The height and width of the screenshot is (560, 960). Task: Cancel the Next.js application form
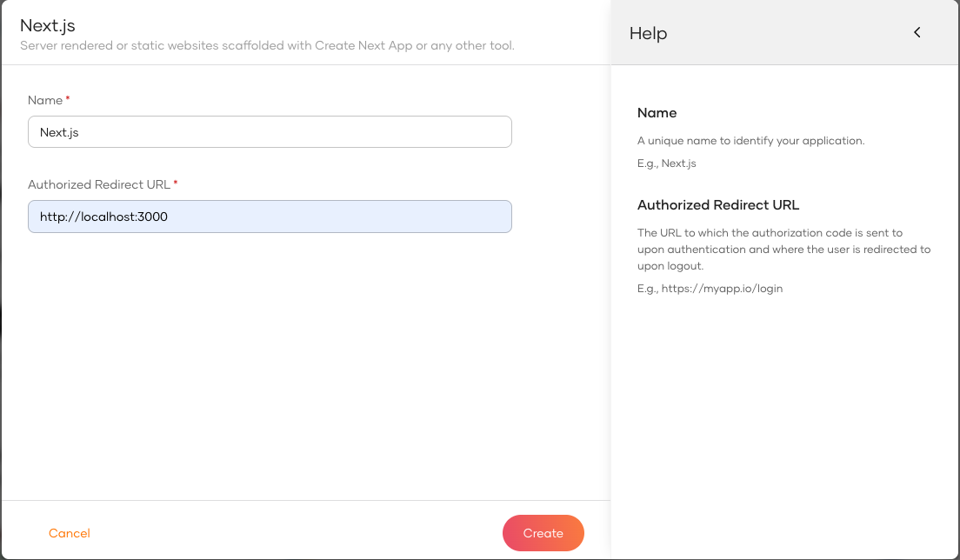(x=70, y=533)
